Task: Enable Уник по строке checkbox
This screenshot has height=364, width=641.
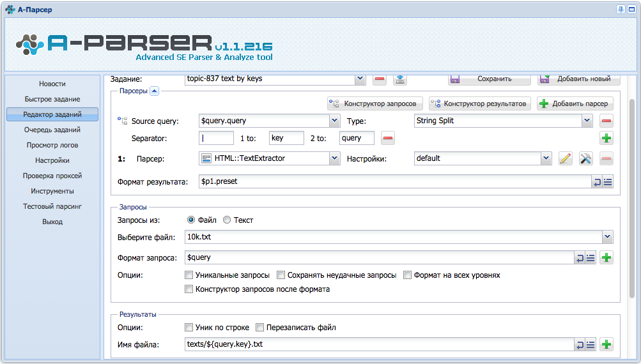Action: (189, 327)
